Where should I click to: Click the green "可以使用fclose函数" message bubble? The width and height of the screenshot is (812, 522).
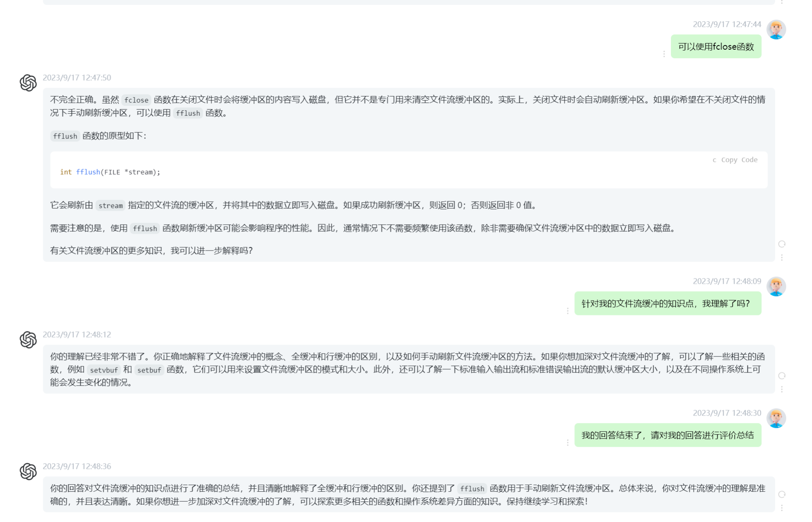tap(716, 47)
